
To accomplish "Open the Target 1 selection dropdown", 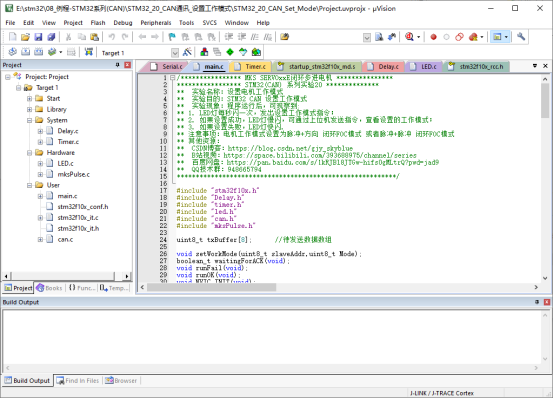I will pyautogui.click(x=175, y=53).
